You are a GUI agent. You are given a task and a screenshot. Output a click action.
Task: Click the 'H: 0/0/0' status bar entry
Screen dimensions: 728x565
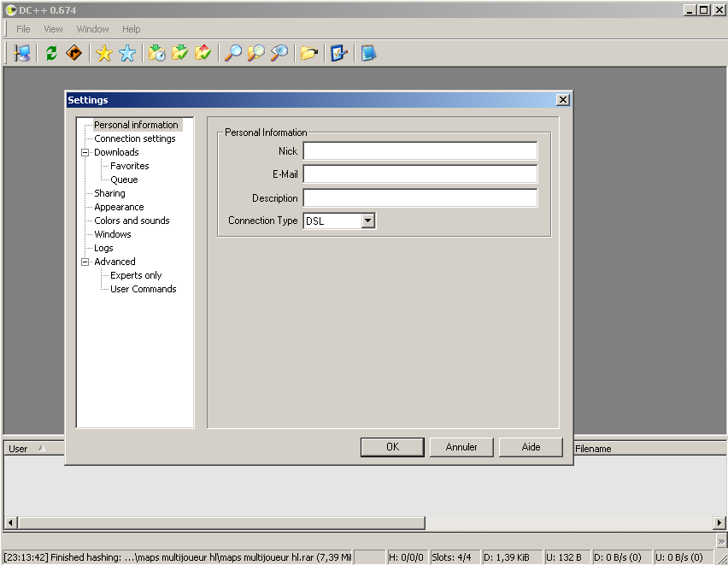(406, 557)
